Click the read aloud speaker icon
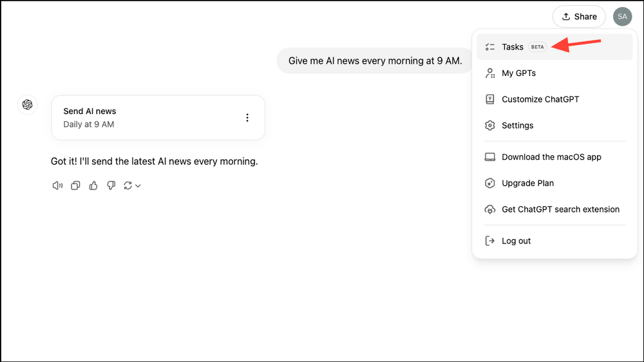644x362 pixels. point(57,186)
